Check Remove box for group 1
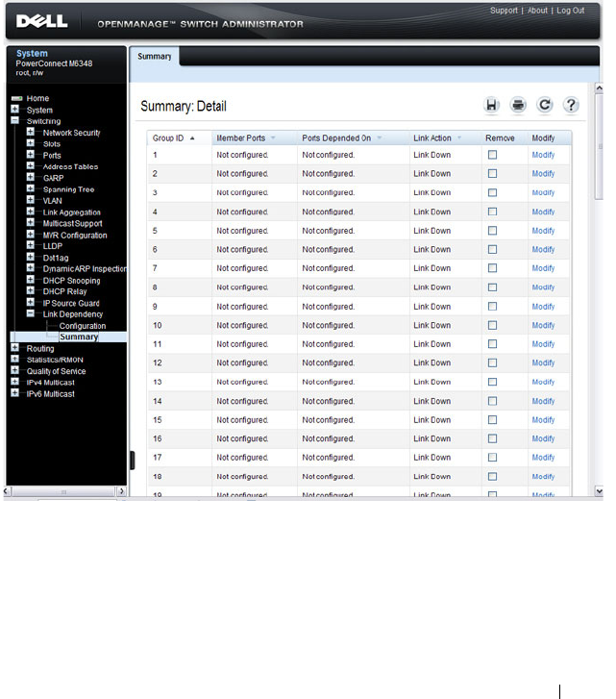This screenshot has width=616, height=699. pos(492,155)
